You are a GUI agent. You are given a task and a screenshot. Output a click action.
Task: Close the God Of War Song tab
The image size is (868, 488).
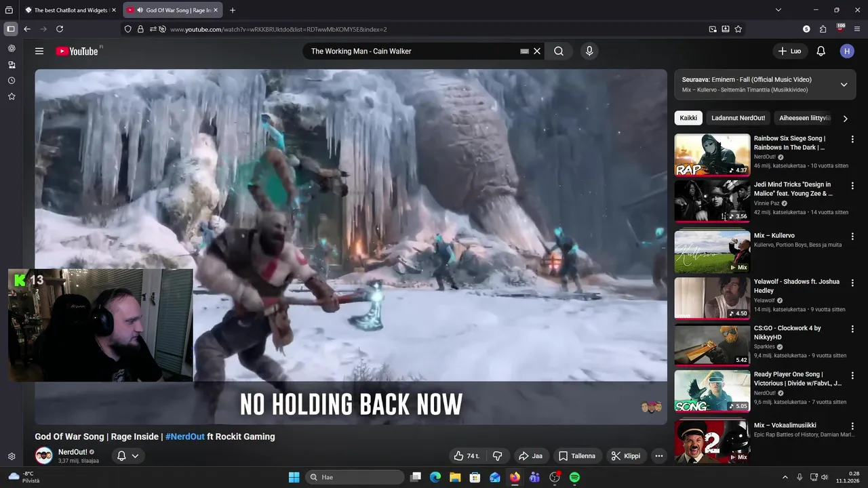[x=216, y=10]
